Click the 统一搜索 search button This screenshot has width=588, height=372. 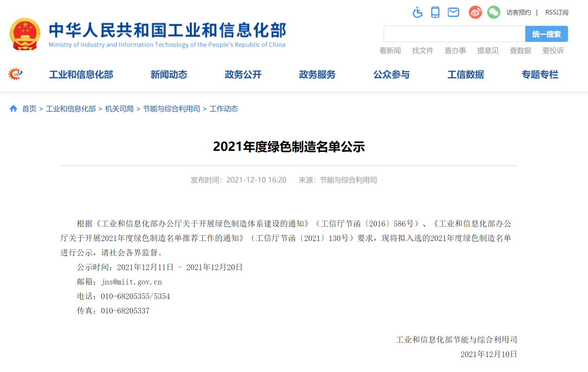(x=546, y=34)
